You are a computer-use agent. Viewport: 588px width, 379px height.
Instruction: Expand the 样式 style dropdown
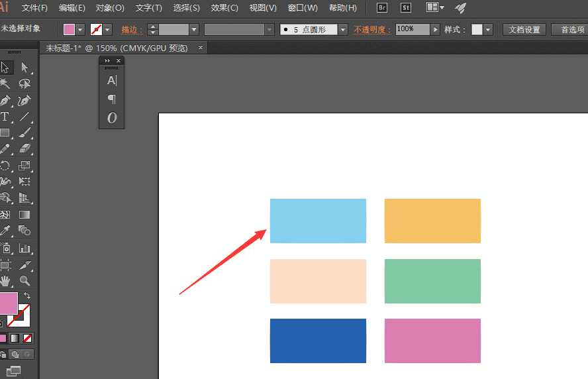[488, 30]
